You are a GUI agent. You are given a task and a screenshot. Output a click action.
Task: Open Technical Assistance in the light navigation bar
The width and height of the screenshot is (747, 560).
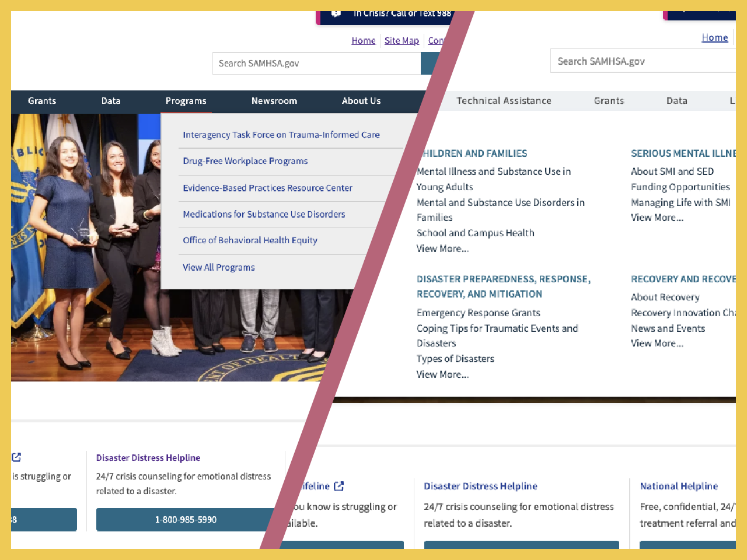click(504, 101)
